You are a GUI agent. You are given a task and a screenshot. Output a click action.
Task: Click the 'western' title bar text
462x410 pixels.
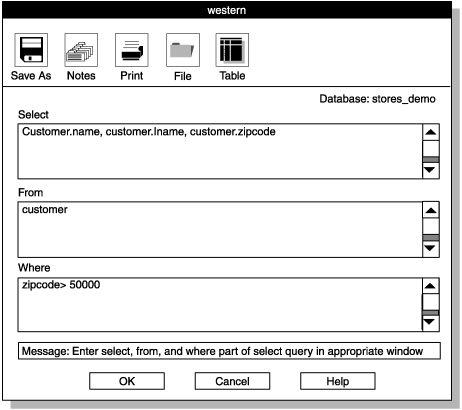point(227,10)
